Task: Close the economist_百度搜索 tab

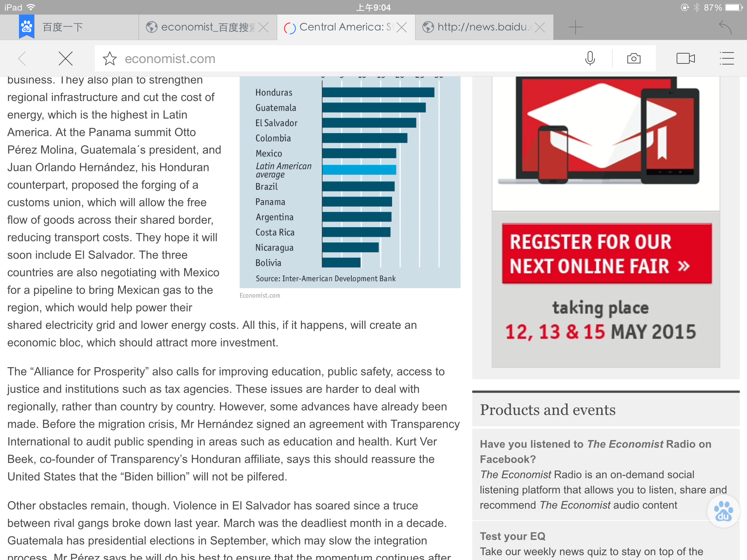Action: (263, 27)
